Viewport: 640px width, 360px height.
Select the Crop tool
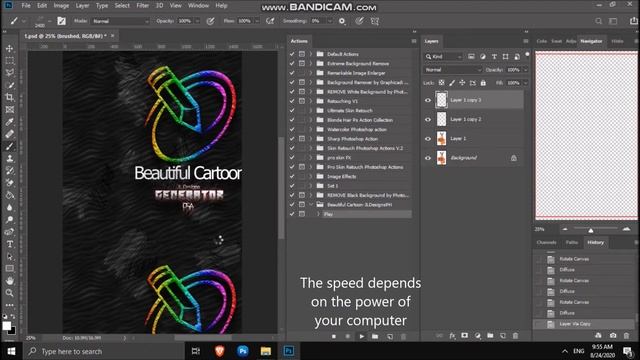pyautogui.click(x=9, y=98)
